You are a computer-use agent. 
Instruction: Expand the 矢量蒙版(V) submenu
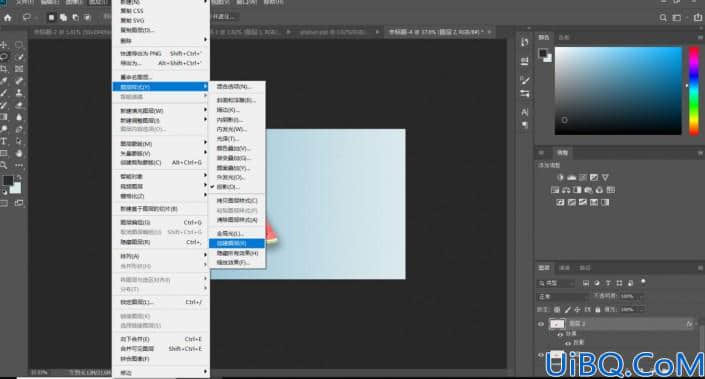pyautogui.click(x=161, y=153)
